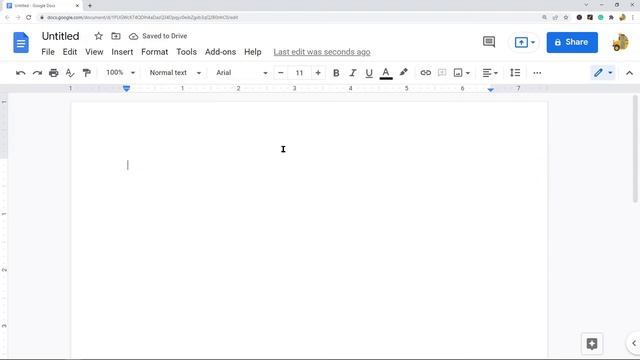Click the Undo arrow icon
640x360 pixels.
pyautogui.click(x=20, y=73)
